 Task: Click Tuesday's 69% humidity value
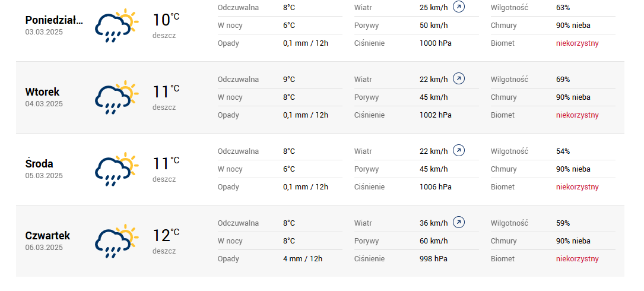(x=563, y=80)
